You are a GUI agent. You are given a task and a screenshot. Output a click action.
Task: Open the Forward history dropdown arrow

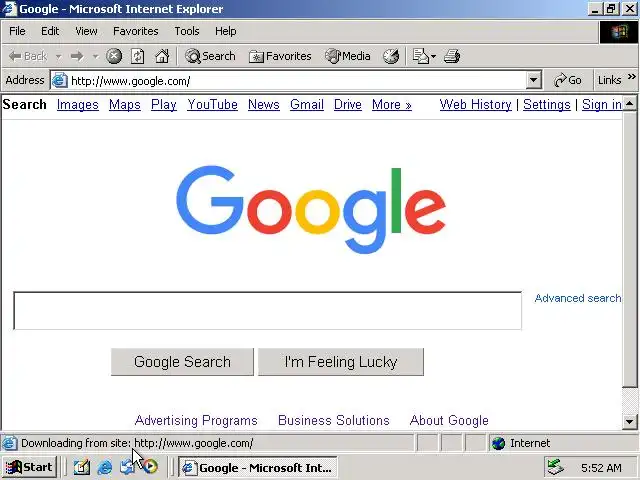point(96,56)
